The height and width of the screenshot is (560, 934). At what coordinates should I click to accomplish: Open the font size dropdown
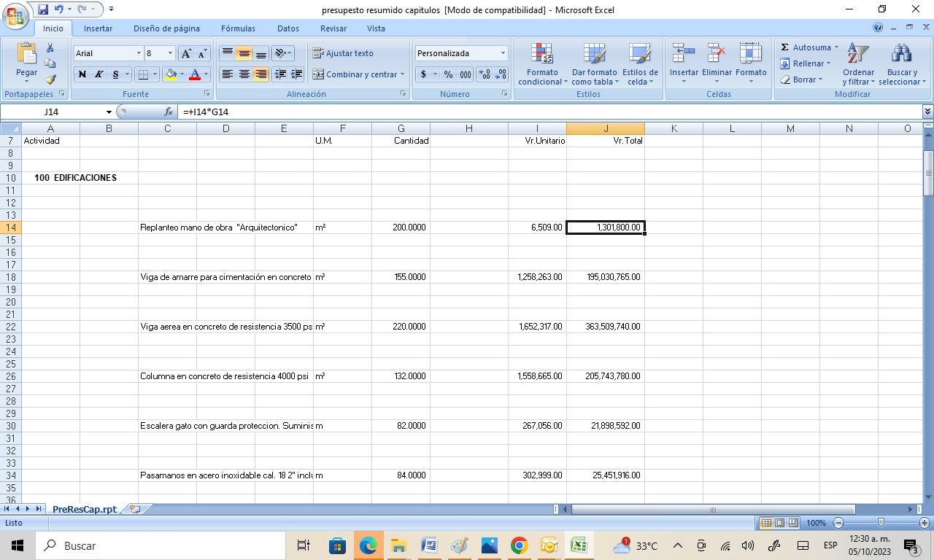pos(171,53)
